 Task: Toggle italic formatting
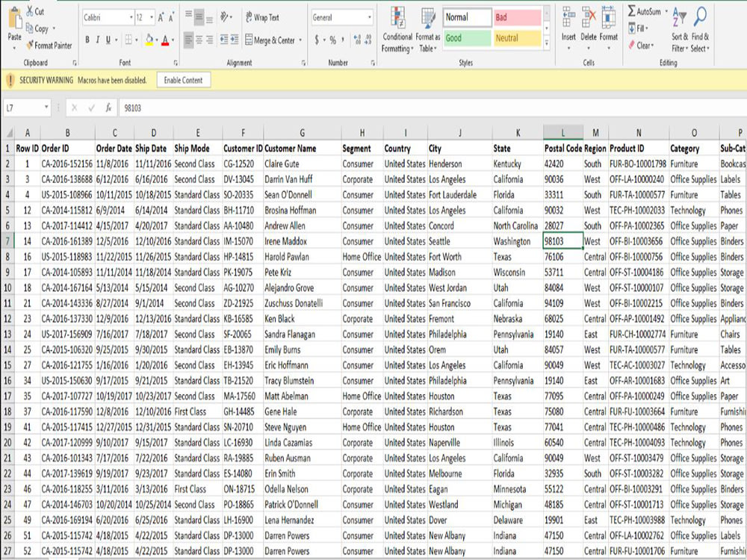pyautogui.click(x=98, y=40)
